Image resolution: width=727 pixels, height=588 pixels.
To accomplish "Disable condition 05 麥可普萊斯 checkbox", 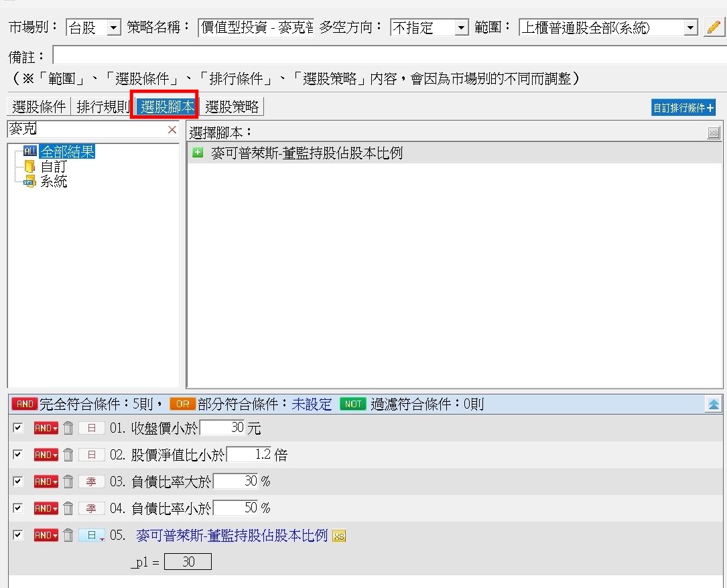I will click(x=18, y=535).
